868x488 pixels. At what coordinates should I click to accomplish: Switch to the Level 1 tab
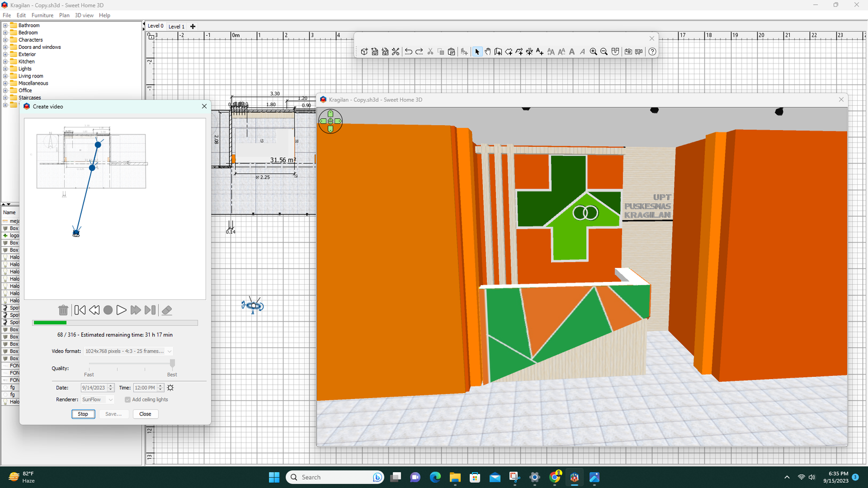point(176,27)
